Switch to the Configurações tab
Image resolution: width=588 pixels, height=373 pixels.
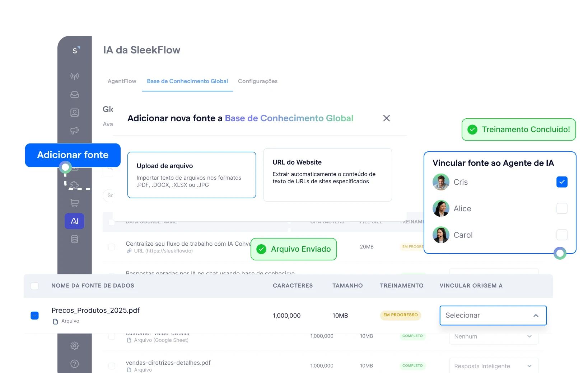pos(258,81)
